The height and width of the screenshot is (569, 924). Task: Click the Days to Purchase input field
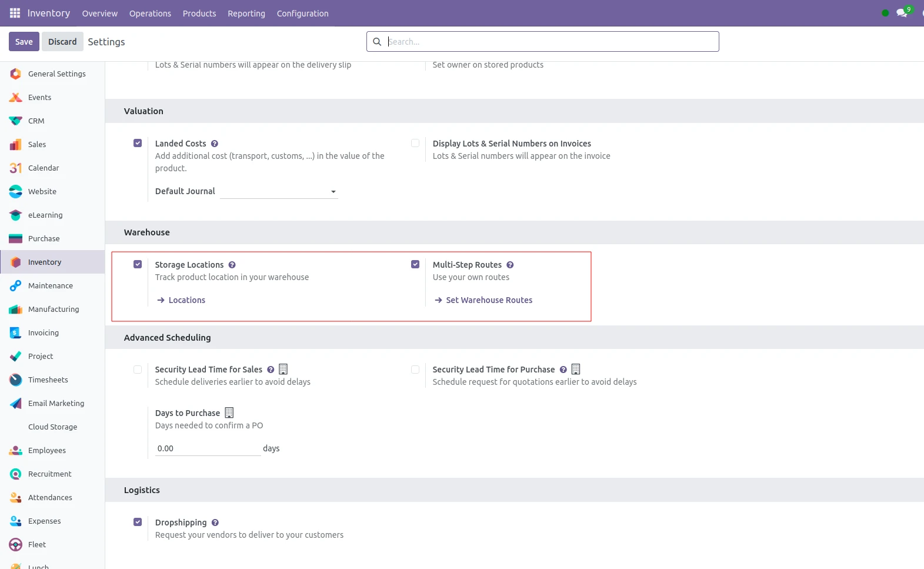pos(208,448)
